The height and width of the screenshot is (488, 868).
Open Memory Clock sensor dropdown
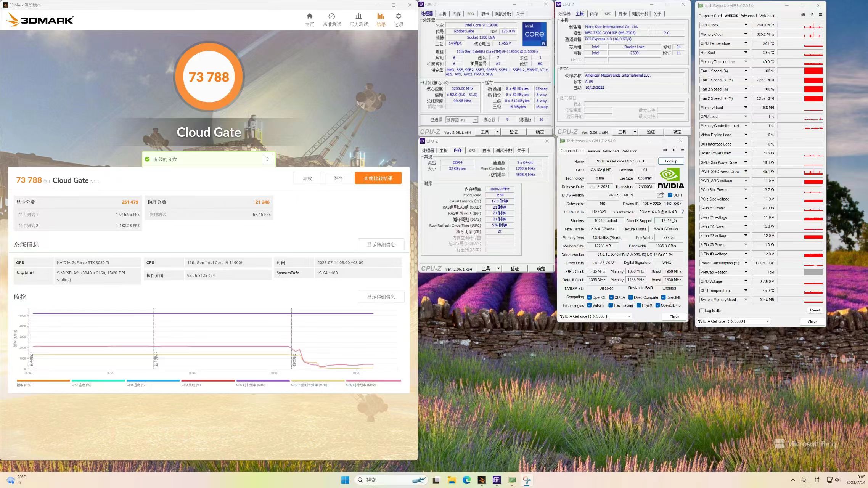click(x=746, y=34)
